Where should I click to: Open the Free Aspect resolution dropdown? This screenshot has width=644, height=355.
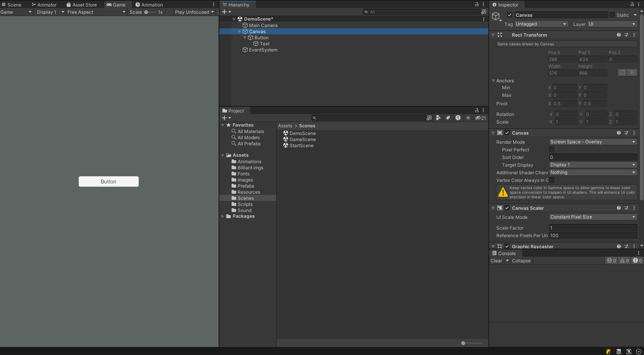[x=97, y=12]
